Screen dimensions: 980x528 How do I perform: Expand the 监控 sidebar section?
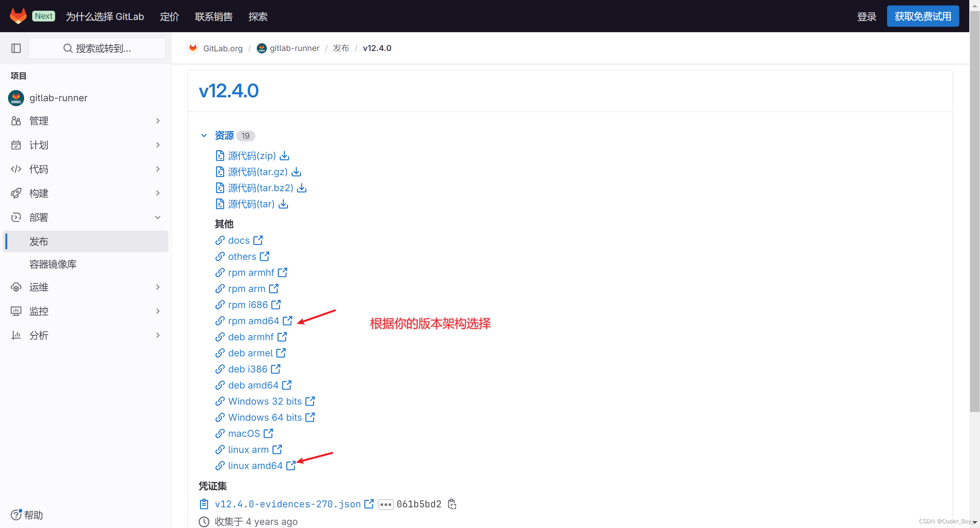click(85, 312)
